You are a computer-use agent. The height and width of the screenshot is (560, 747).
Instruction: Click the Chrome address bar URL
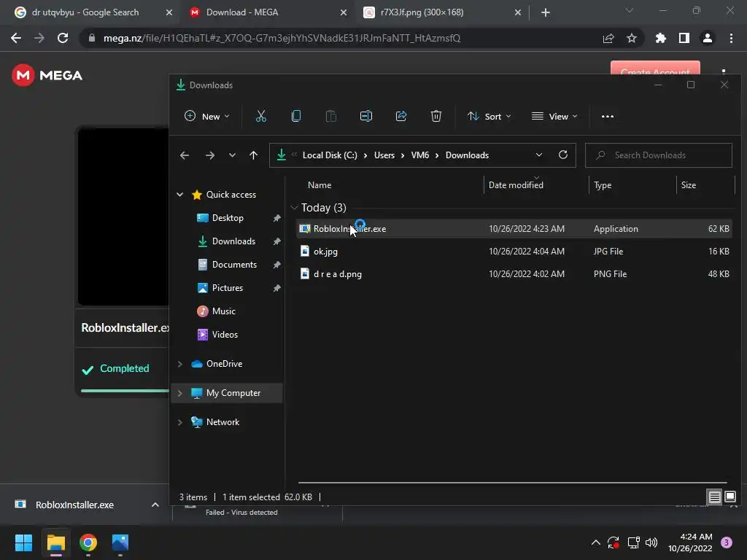pos(282,38)
